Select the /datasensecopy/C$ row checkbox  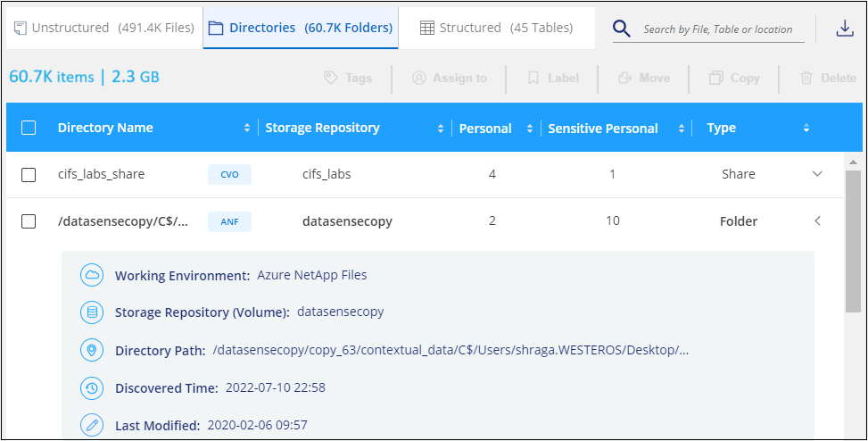click(x=29, y=221)
